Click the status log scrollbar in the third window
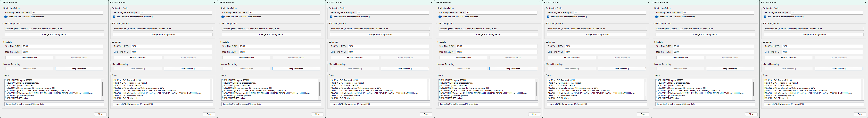The height and width of the screenshot is (118, 868). click(320, 88)
